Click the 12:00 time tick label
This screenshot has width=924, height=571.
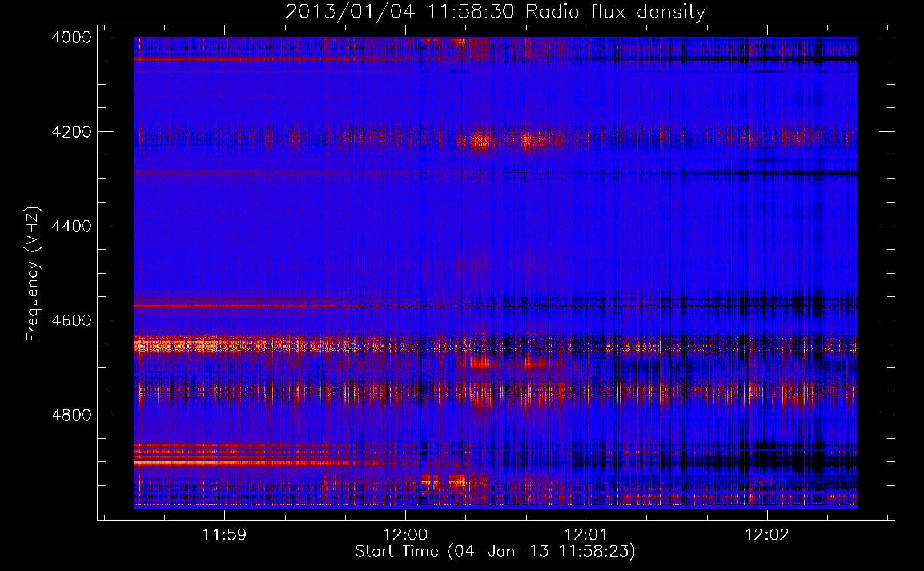coord(405,535)
